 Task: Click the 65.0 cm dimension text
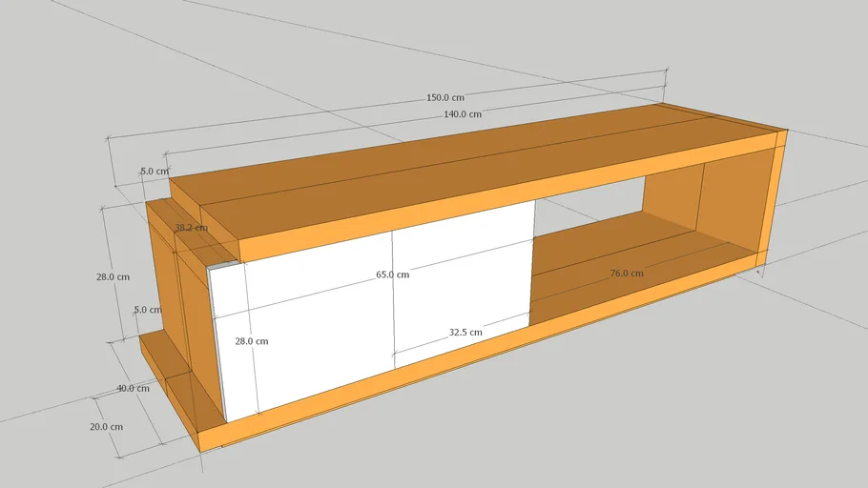pos(392,274)
